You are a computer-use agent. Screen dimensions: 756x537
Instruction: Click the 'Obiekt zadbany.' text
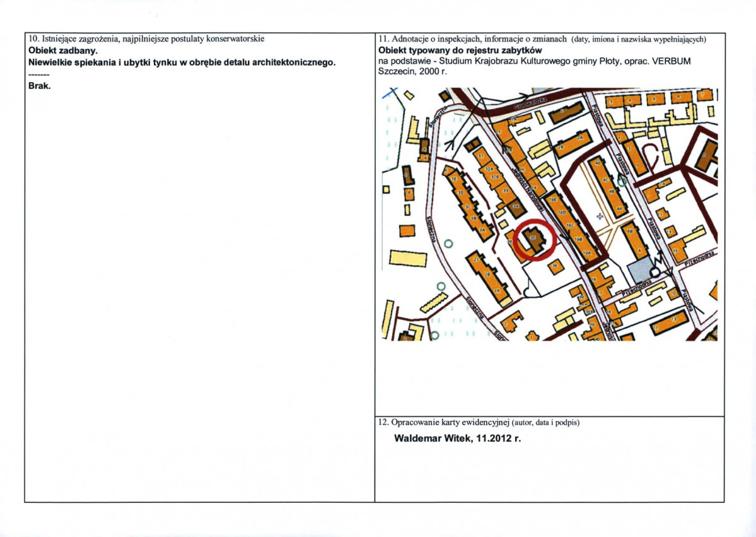click(x=63, y=50)
